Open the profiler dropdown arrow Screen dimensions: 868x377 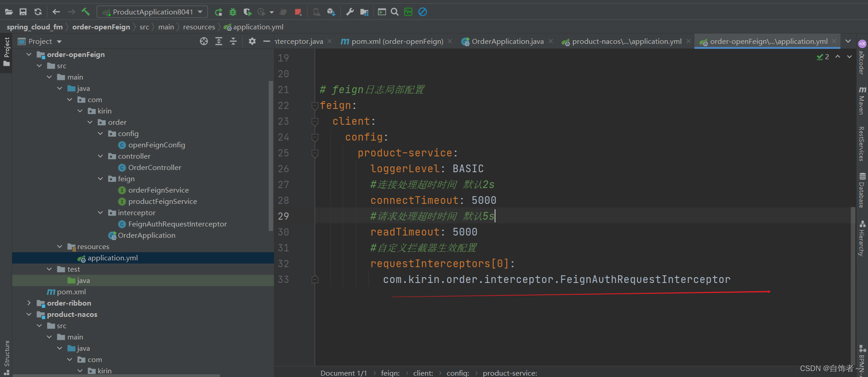[x=272, y=12]
